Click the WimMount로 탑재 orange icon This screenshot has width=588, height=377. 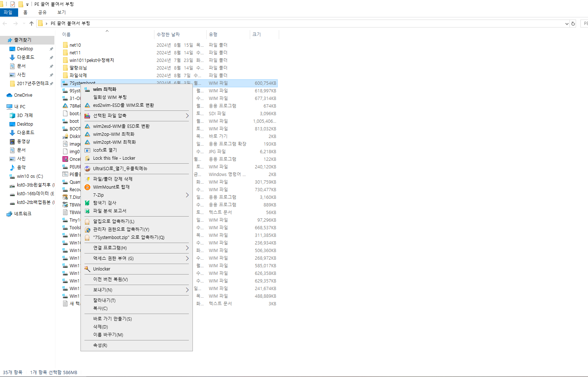(x=87, y=187)
